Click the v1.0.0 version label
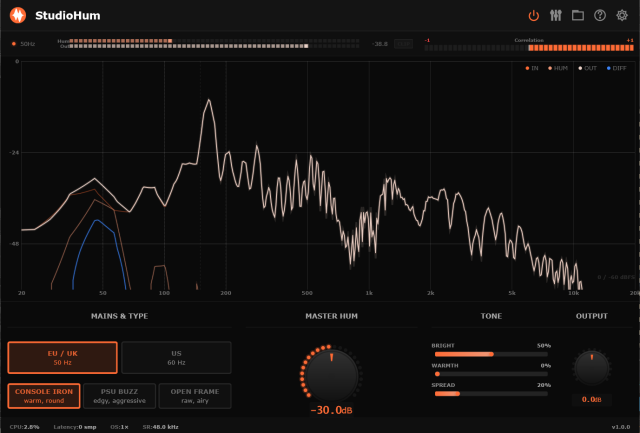640x433 pixels. [621, 427]
